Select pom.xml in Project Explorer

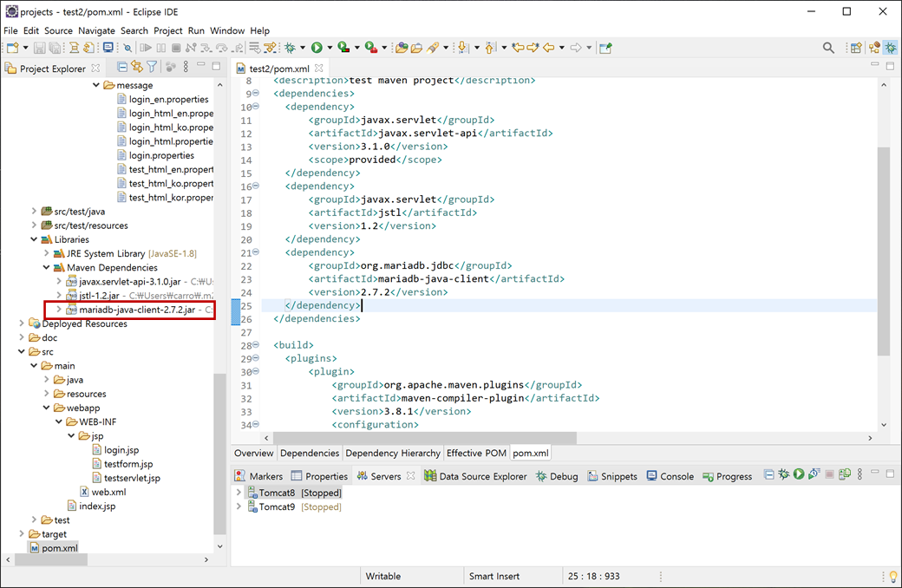point(54,548)
